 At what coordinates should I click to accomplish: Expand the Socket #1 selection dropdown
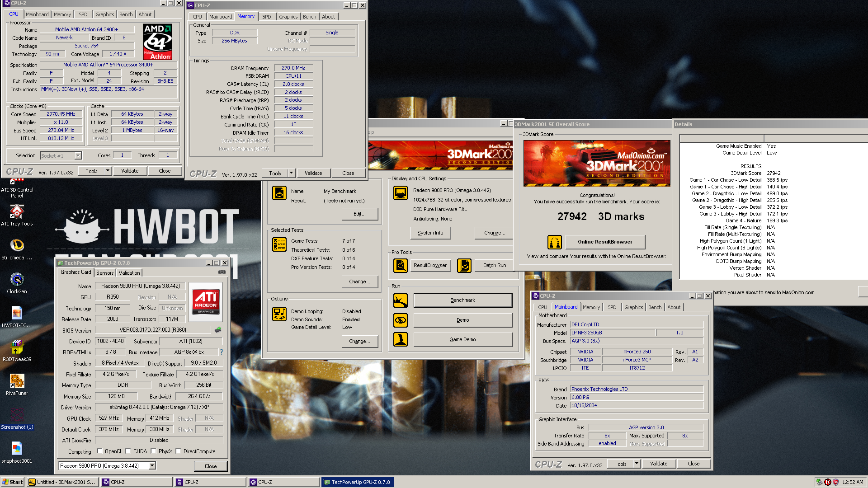[78, 155]
